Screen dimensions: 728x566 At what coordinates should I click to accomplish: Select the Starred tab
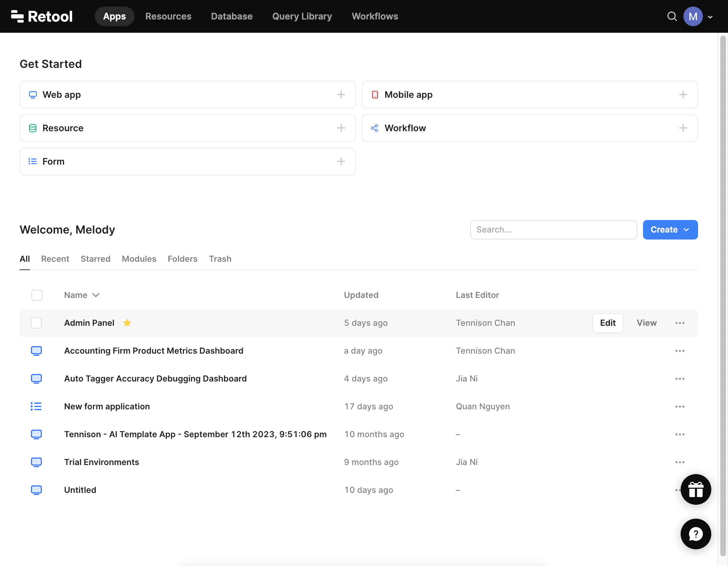point(95,259)
